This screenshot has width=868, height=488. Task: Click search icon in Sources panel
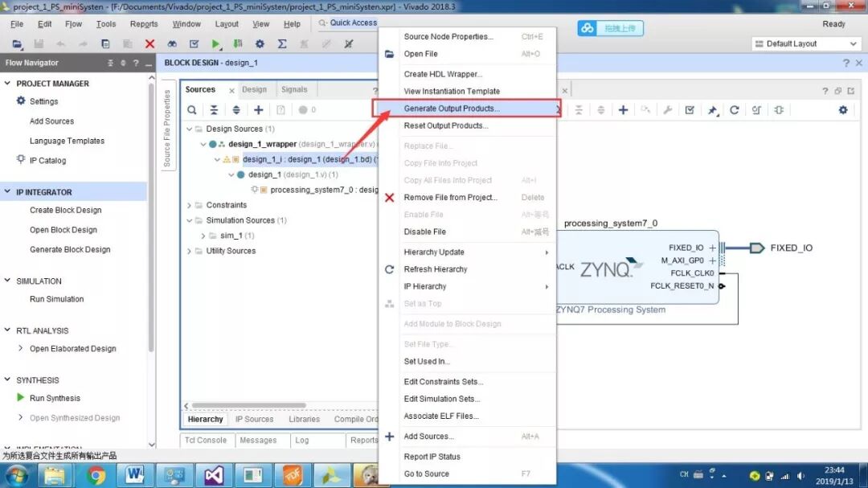coord(191,109)
